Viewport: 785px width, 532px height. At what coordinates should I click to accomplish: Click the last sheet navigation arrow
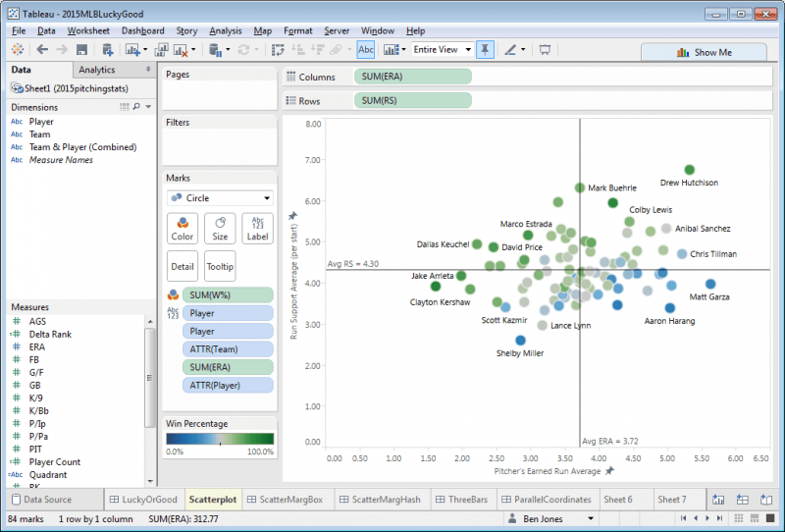coord(720,518)
